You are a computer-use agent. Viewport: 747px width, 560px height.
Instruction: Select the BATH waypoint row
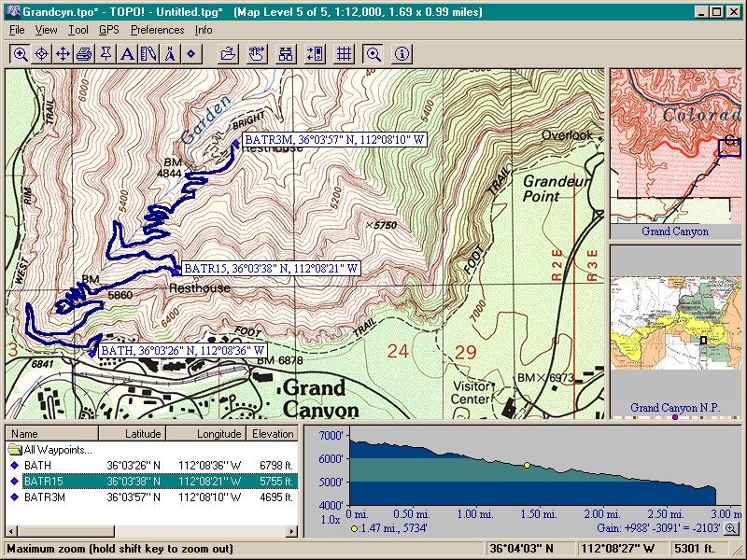pyautogui.click(x=151, y=465)
